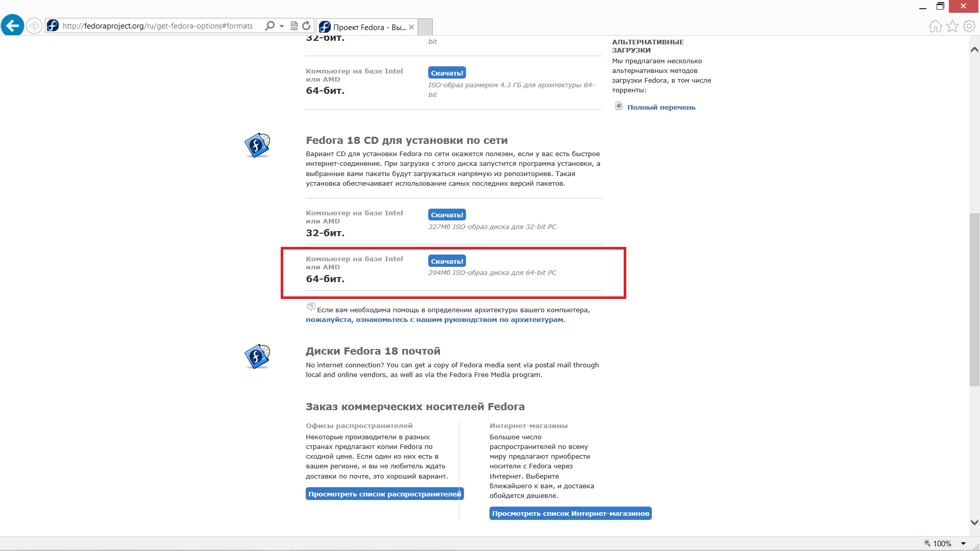Click the search magnifier icon in address bar

pyautogui.click(x=269, y=26)
